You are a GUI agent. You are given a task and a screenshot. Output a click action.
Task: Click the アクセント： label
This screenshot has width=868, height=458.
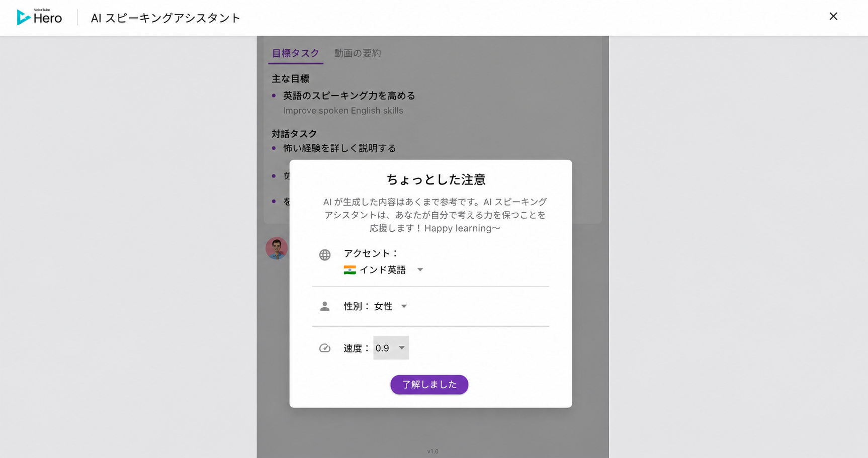click(x=371, y=253)
